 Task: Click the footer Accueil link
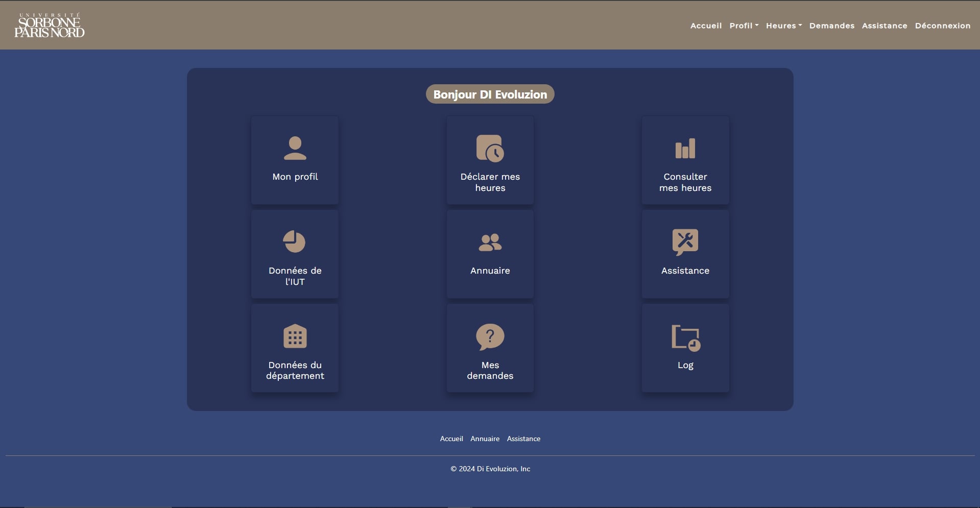(451, 439)
